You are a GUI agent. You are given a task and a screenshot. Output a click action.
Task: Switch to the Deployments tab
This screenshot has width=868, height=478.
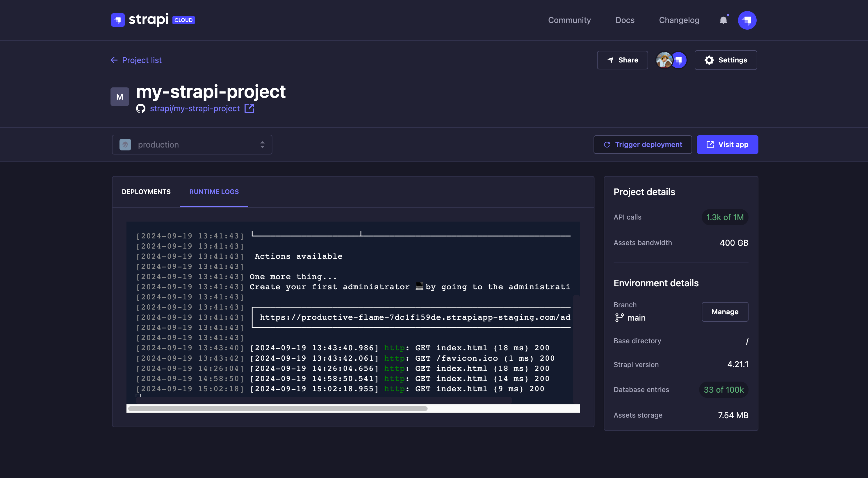pyautogui.click(x=146, y=192)
